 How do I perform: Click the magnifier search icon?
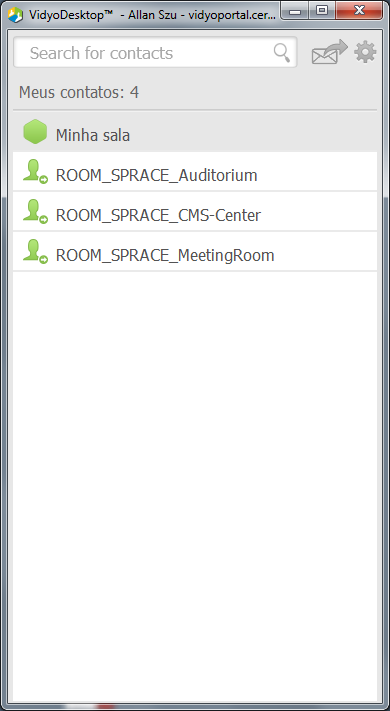pos(282,53)
